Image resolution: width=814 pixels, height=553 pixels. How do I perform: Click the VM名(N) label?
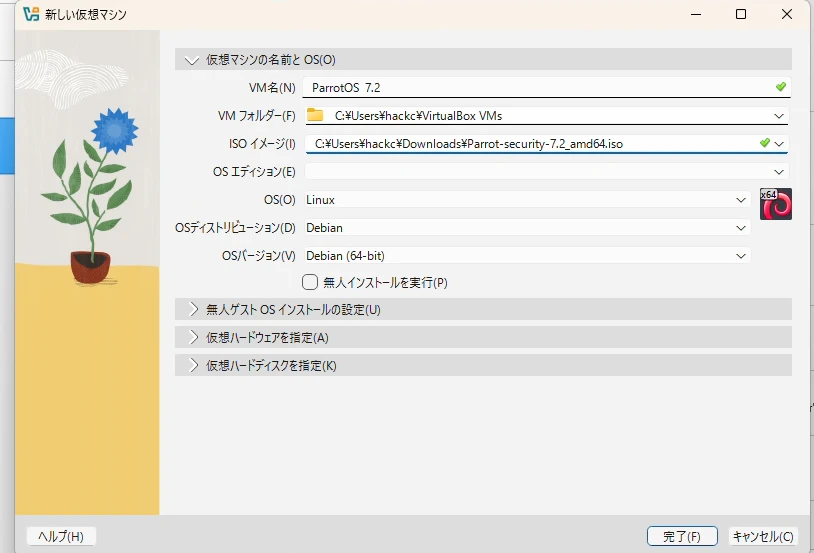coord(272,88)
